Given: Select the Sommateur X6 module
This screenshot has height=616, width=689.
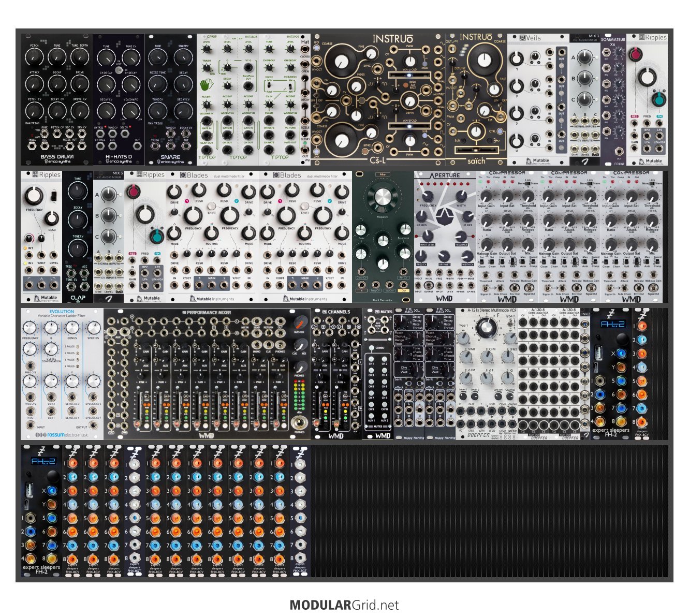Looking at the screenshot, I should [613, 99].
